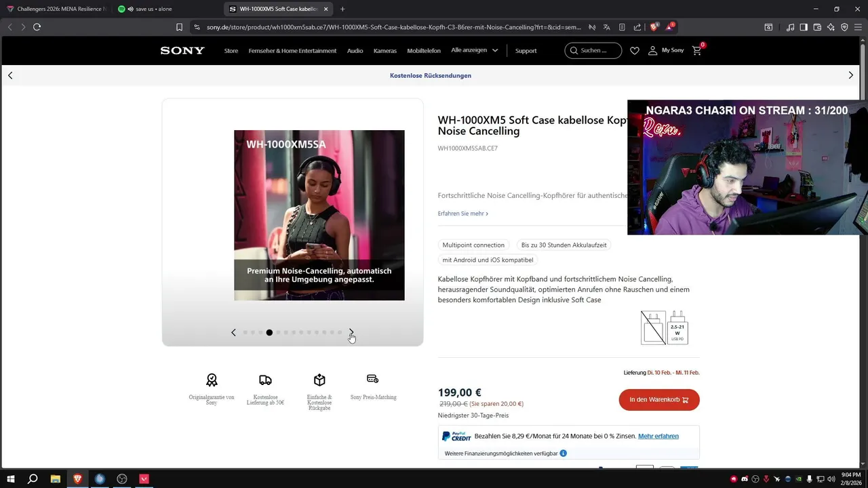Image resolution: width=868 pixels, height=488 pixels.
Task: Open the shopping cart icon
Action: click(x=697, y=51)
